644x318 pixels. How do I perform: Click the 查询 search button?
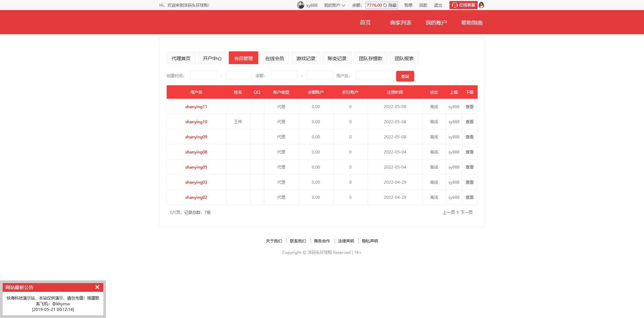pos(405,76)
